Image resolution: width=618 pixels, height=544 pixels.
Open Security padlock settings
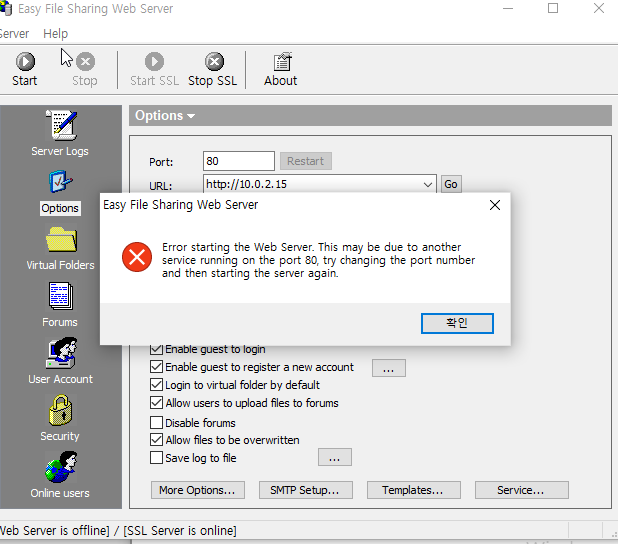[60, 410]
